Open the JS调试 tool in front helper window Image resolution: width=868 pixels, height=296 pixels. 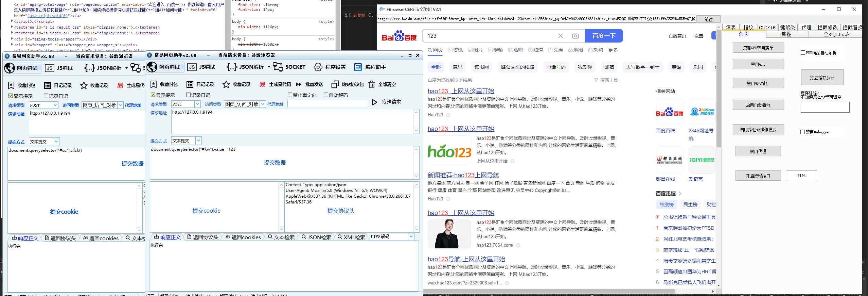coord(192,67)
